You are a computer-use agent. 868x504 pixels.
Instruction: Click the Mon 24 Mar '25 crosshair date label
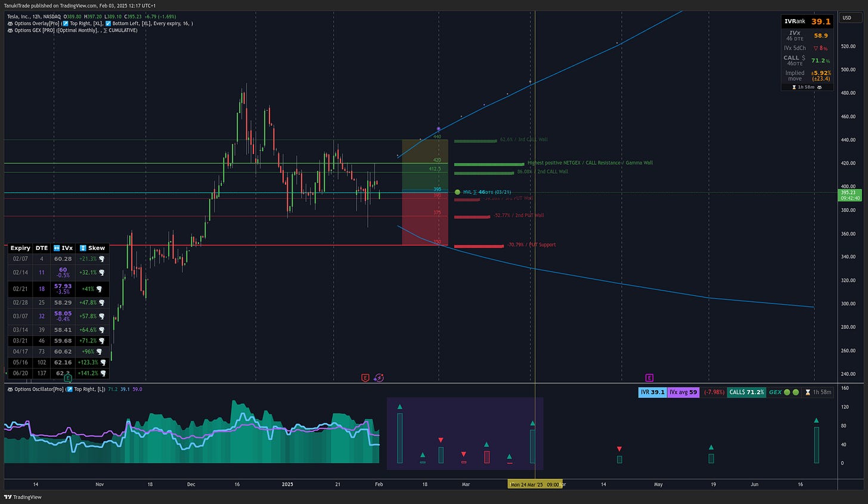pos(535,484)
